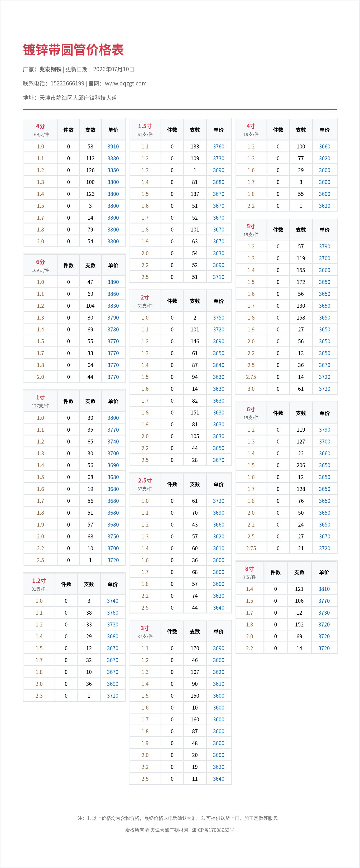Viewport: 360px width, 868px height.
Task: Click thickness 3.0 in 5寸 table
Action: 251,389
